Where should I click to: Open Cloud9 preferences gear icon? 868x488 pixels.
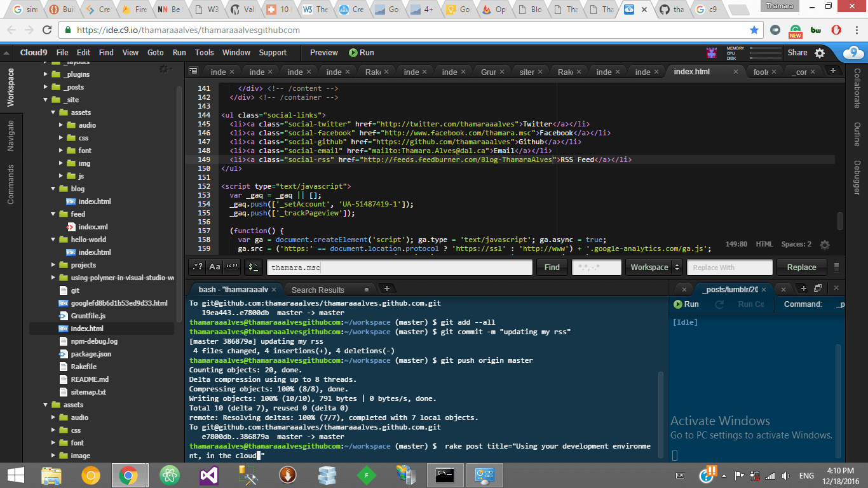point(820,53)
